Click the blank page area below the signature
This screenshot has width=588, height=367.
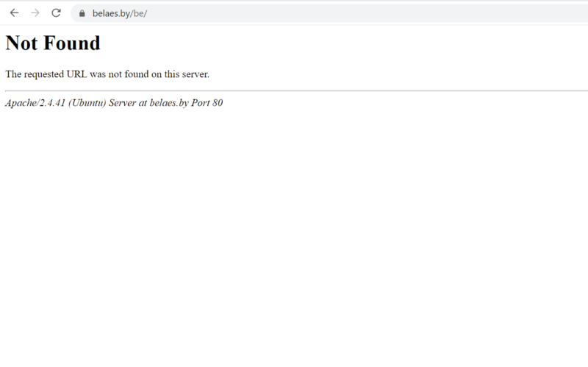click(x=294, y=235)
